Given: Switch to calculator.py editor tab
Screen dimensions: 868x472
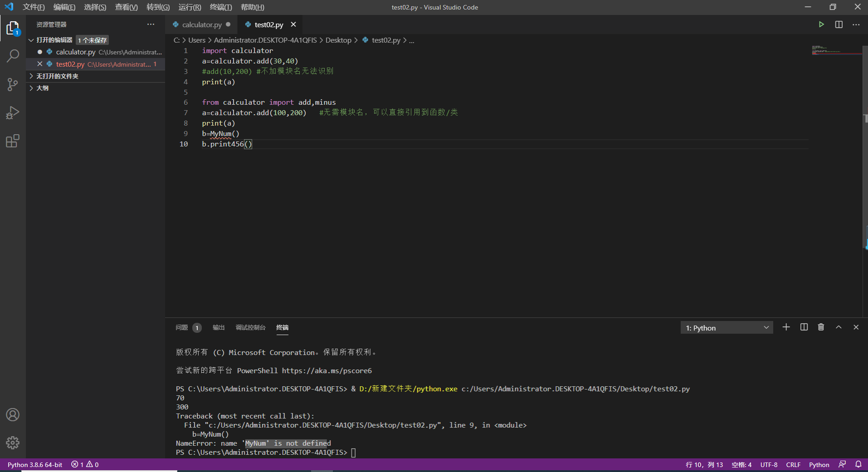Looking at the screenshot, I should pyautogui.click(x=202, y=24).
